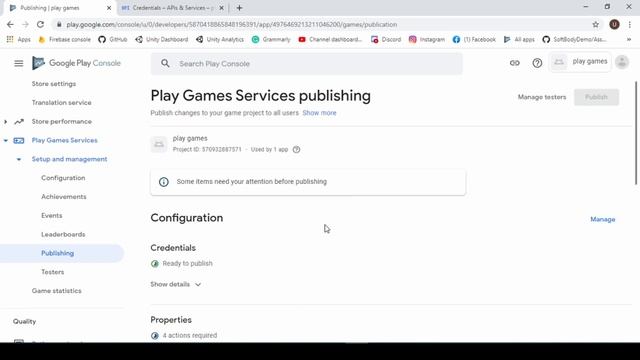
Task: Open Leaderboards in sidebar
Action: coord(63,234)
